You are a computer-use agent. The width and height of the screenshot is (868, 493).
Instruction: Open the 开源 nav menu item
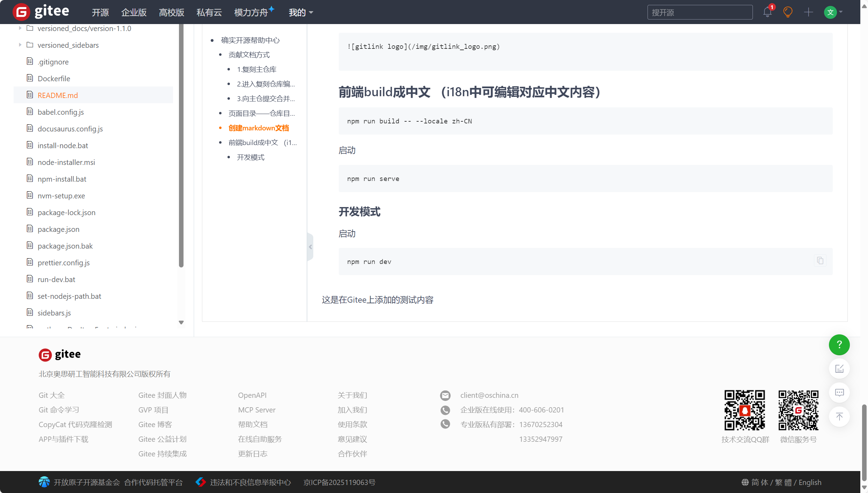[100, 13]
